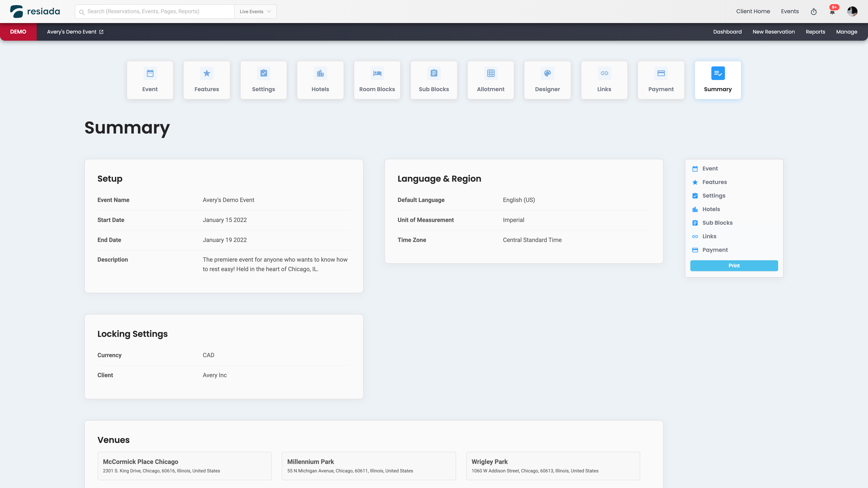
Task: Click the resiada logo
Action: [35, 12]
